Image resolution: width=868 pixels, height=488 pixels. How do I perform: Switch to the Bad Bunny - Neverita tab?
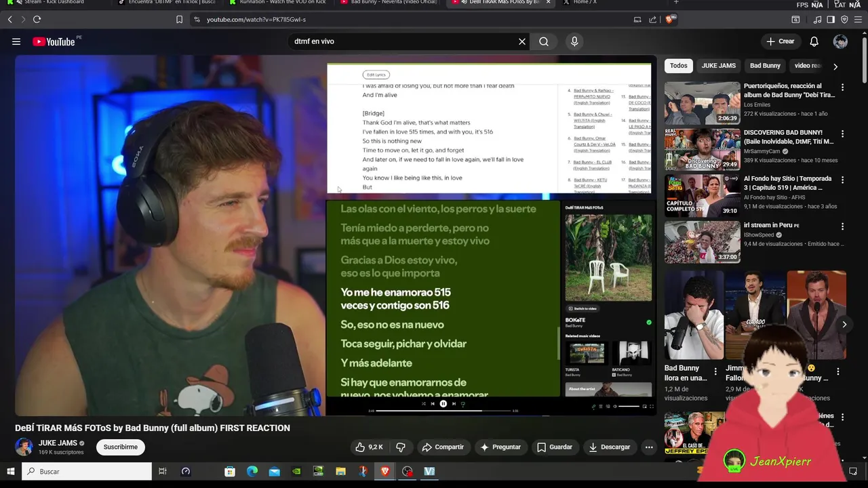point(388,3)
